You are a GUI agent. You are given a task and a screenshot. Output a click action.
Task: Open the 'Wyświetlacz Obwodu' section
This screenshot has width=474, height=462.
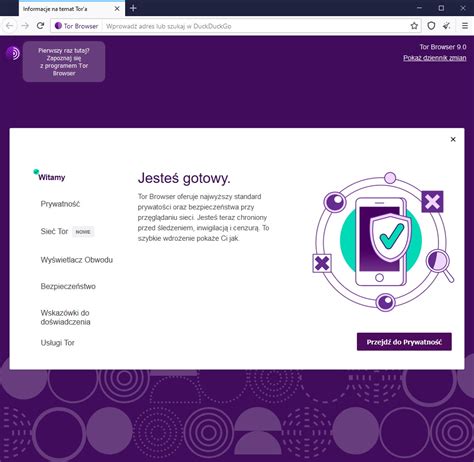tap(77, 260)
